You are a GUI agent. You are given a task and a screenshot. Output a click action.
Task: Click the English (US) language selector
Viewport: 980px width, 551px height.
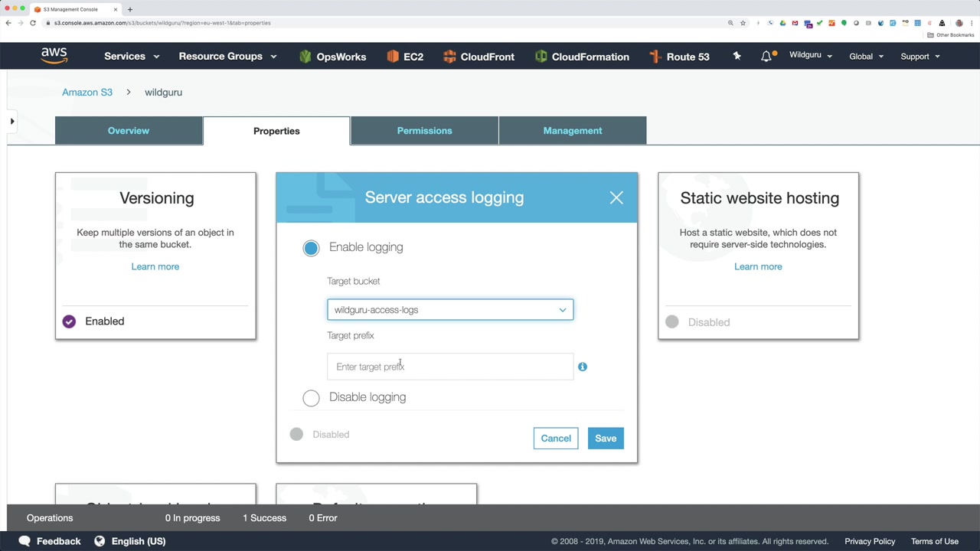[x=139, y=541]
